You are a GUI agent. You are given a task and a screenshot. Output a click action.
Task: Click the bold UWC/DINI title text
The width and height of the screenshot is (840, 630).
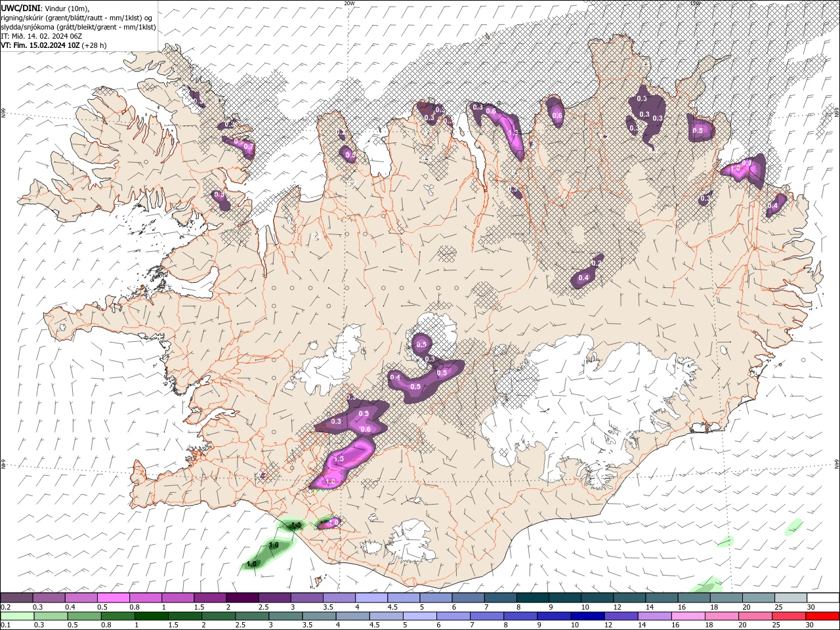pos(19,8)
